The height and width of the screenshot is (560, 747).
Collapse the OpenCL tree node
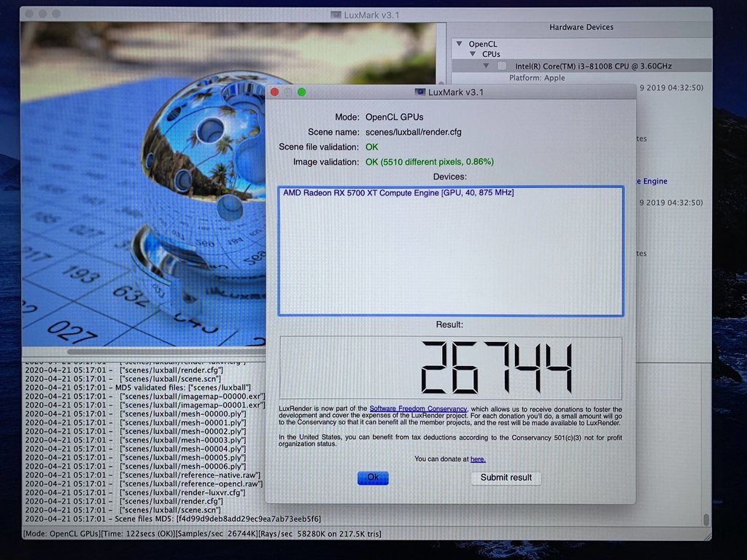pyautogui.click(x=460, y=44)
